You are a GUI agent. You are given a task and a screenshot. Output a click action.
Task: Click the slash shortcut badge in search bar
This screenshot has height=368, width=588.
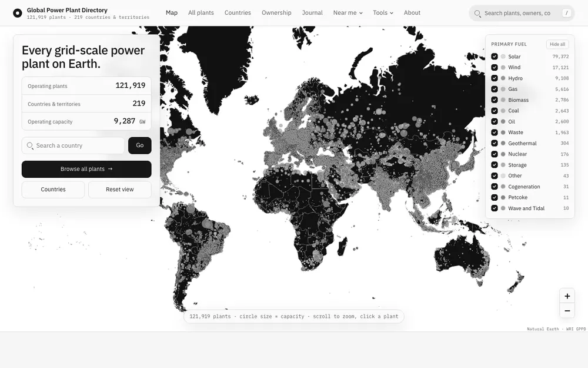pyautogui.click(x=567, y=13)
